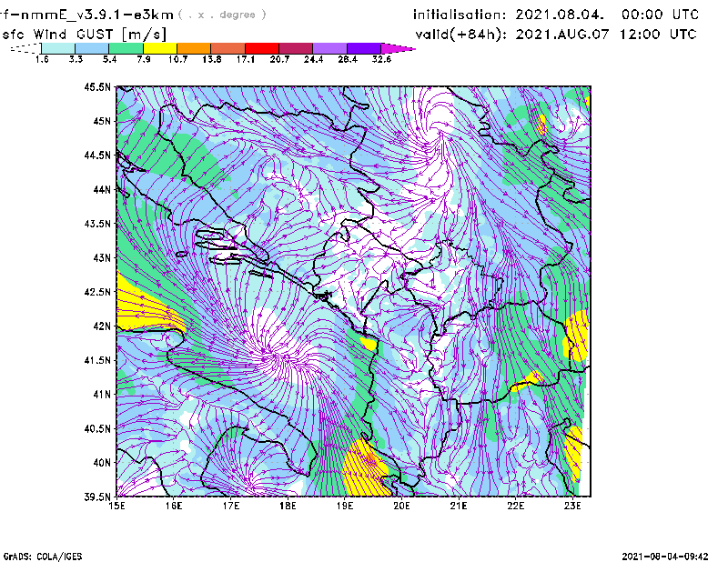Viewport: 728px width, 562px height.
Task: Click the 42N latitude label
Action: click(102, 326)
